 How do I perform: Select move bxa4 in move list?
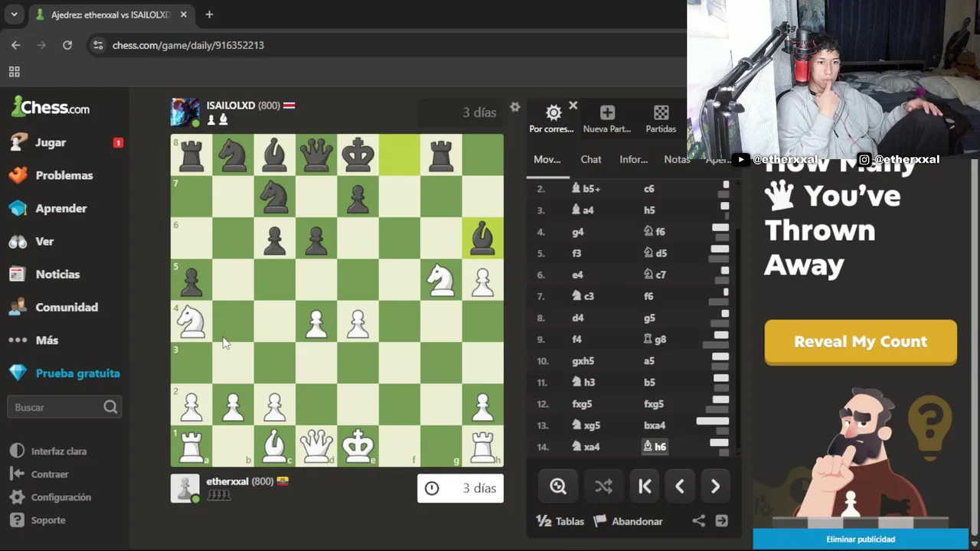click(x=655, y=425)
